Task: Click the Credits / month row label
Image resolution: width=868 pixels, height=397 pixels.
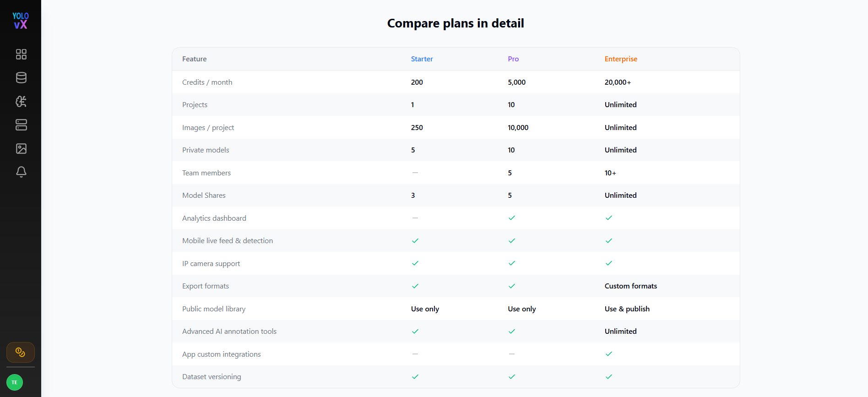Action: [x=207, y=82]
